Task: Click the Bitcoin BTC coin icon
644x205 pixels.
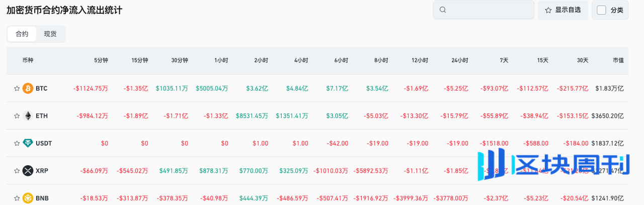Action: click(28, 88)
